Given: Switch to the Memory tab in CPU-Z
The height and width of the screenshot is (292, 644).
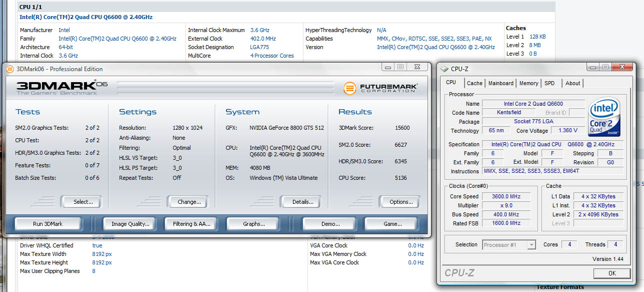Looking at the screenshot, I should (528, 83).
